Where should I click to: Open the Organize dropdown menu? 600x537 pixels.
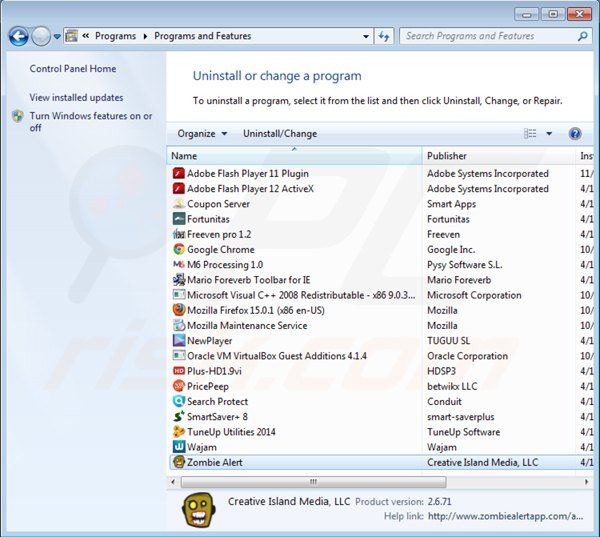pyautogui.click(x=202, y=134)
